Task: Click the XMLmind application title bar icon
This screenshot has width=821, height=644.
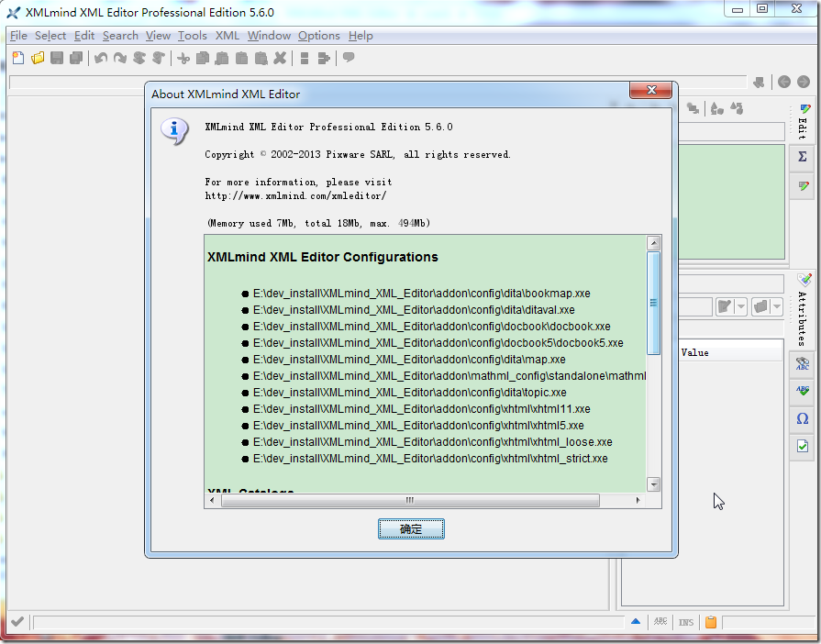Action: click(14, 13)
